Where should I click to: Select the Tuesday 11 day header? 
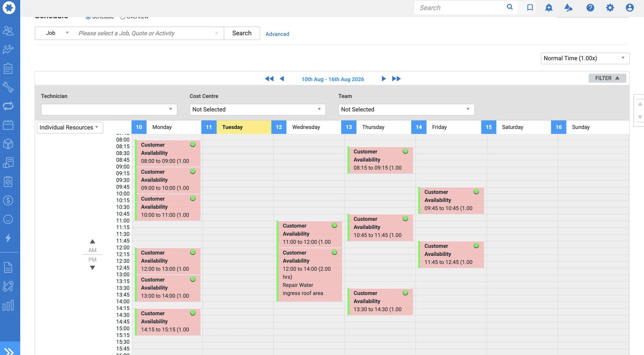tap(236, 127)
